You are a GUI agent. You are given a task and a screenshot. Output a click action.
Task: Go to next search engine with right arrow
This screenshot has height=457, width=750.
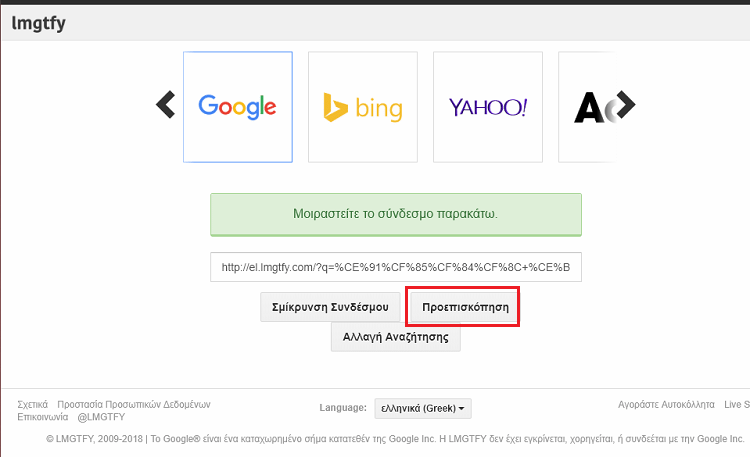click(x=625, y=104)
